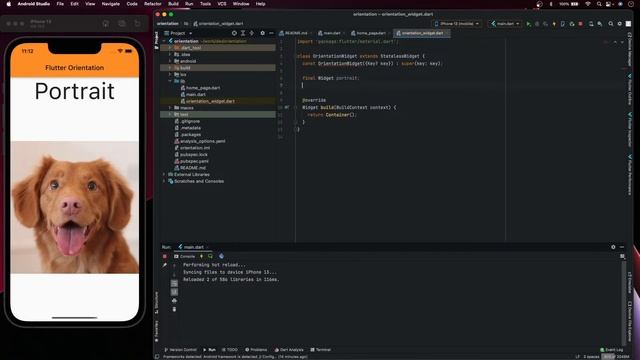640x360 pixels.
Task: Stop process with red icon in Run panel
Action: click(165, 256)
